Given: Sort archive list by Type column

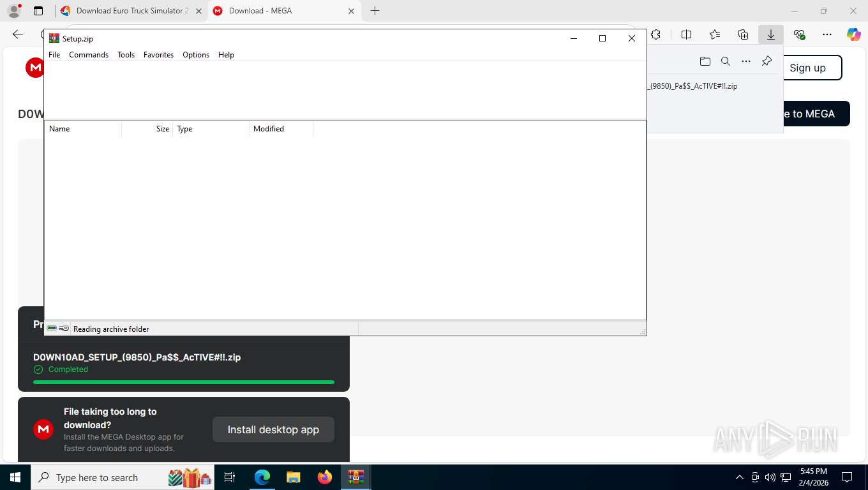Looking at the screenshot, I should point(211,129).
